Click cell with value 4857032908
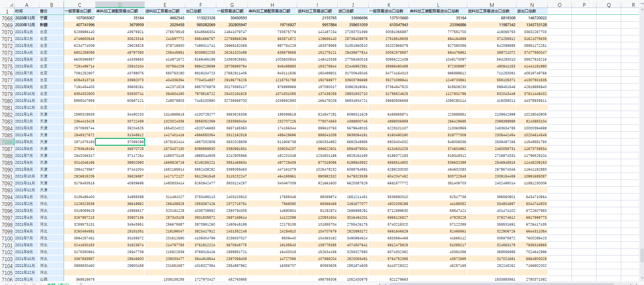Viewport: 644px width, 285px height. click(x=200, y=142)
